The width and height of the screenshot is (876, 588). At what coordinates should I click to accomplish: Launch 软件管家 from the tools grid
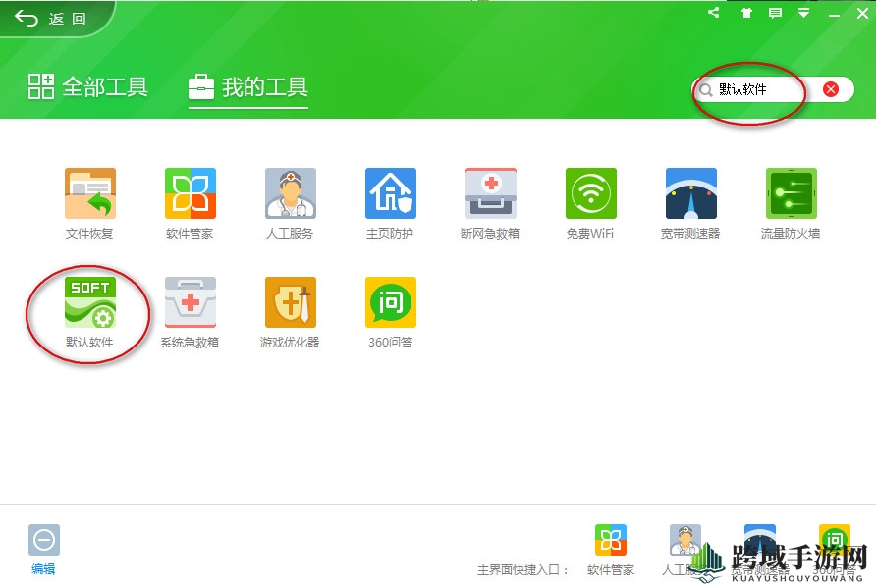pyautogui.click(x=190, y=193)
